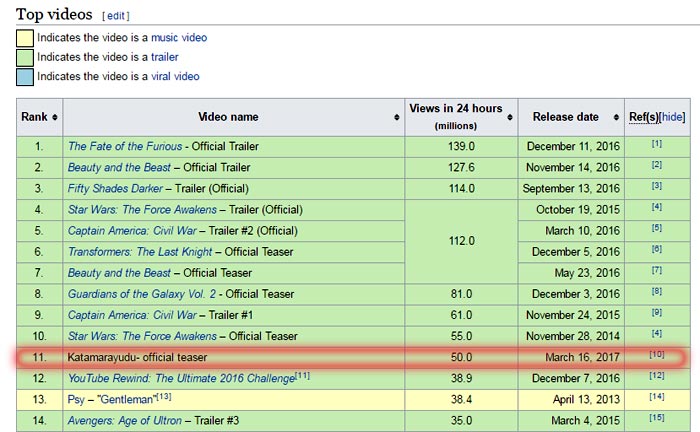Image resolution: width=700 pixels, height=432 pixels.
Task: Open Guardians of the Galaxy Vol. 2 link
Action: tap(142, 294)
